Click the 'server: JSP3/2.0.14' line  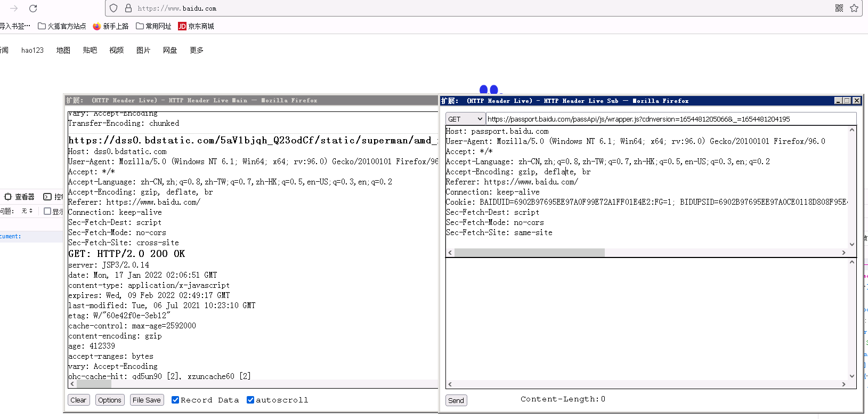coord(109,265)
